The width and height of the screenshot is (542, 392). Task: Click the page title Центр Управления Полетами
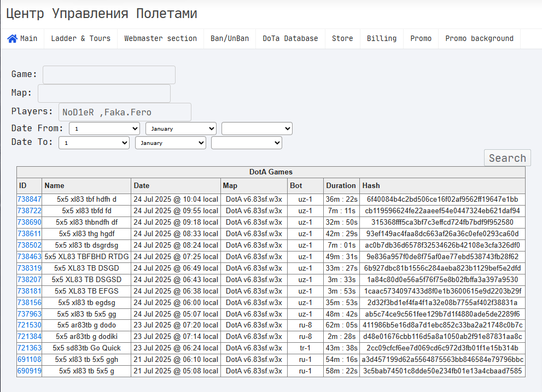102,14
